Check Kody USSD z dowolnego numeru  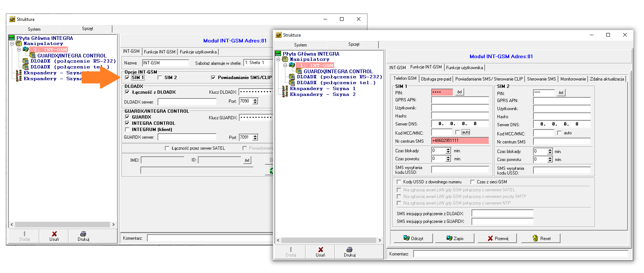tap(399, 182)
